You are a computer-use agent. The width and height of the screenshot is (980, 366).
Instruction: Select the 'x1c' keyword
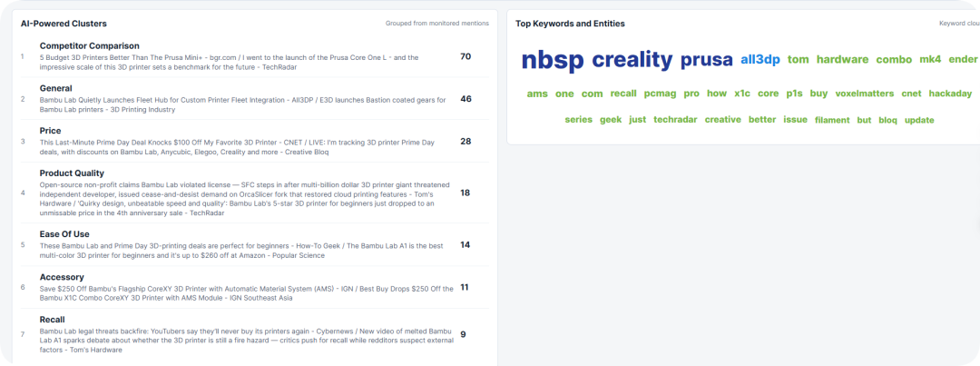742,94
